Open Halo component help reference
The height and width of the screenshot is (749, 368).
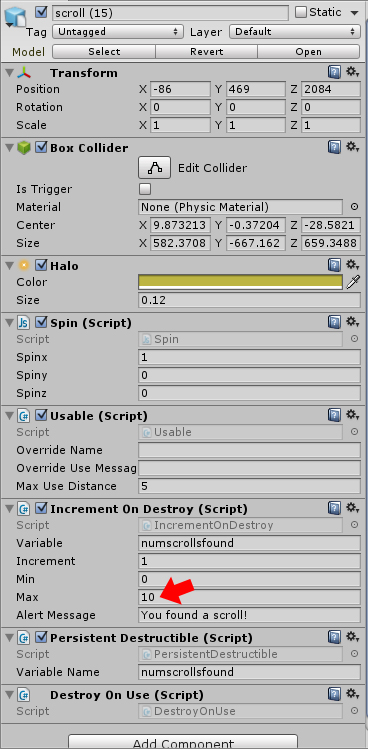(335, 265)
